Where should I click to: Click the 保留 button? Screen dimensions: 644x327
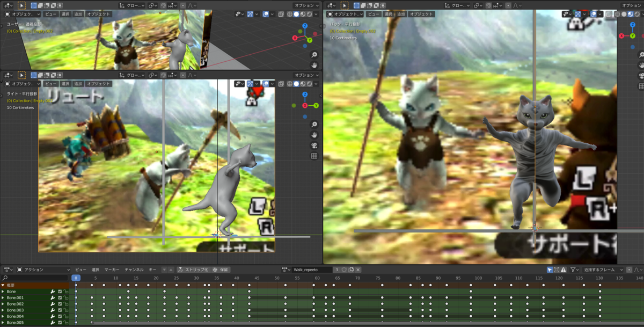point(221,270)
